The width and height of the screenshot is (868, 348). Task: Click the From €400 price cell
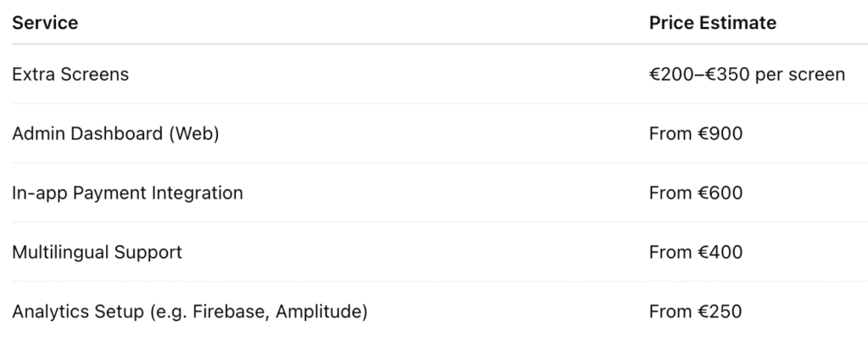point(695,252)
